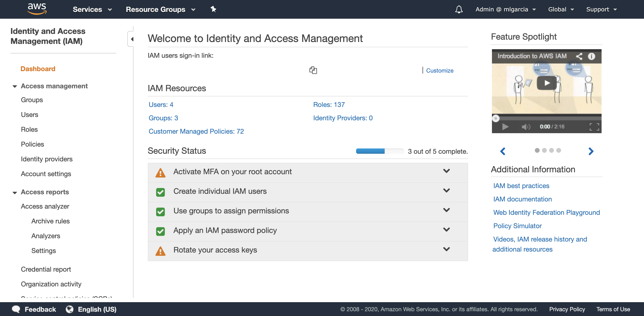This screenshot has height=316, width=644.
Task: Copy the IAM sign-in link
Action: click(x=313, y=70)
